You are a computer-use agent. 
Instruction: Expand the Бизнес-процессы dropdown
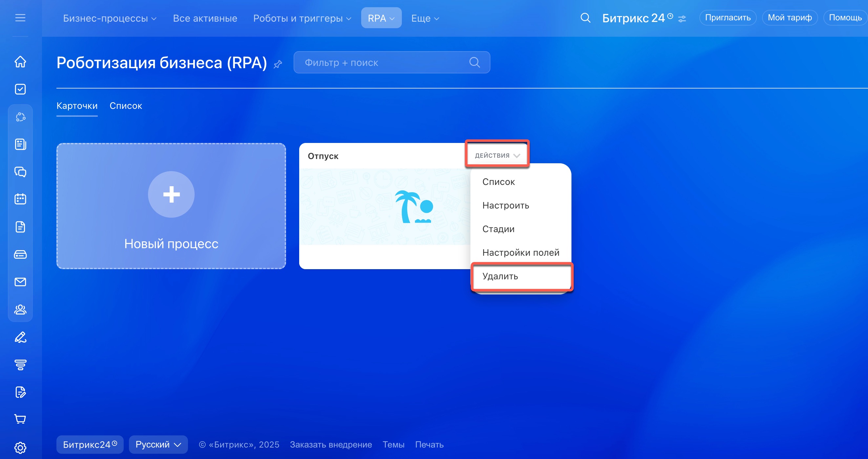point(110,18)
